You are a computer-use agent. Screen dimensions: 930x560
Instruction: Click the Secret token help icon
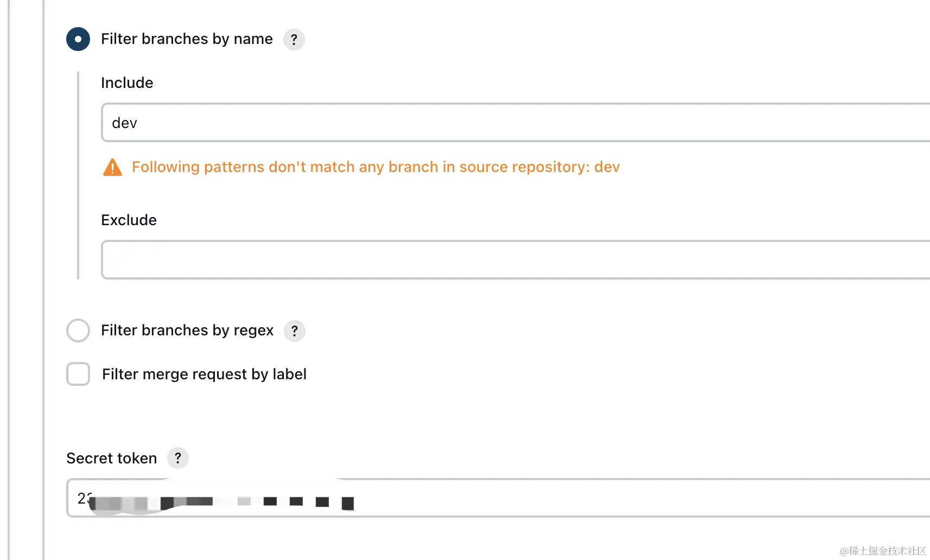point(178,459)
